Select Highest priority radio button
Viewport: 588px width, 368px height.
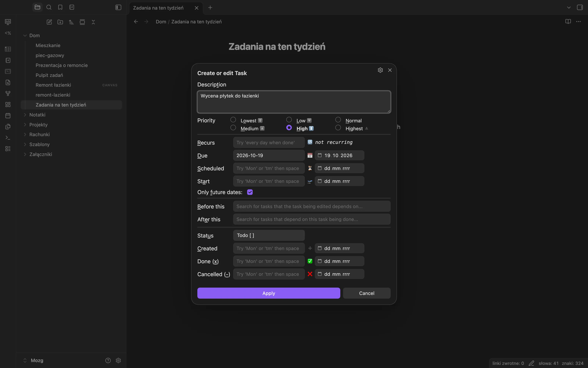coord(338,128)
